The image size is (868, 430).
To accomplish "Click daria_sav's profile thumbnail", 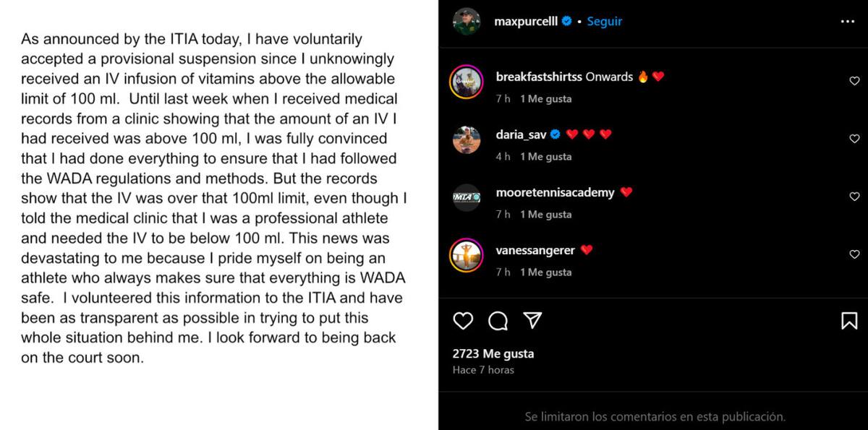I will pyautogui.click(x=467, y=139).
